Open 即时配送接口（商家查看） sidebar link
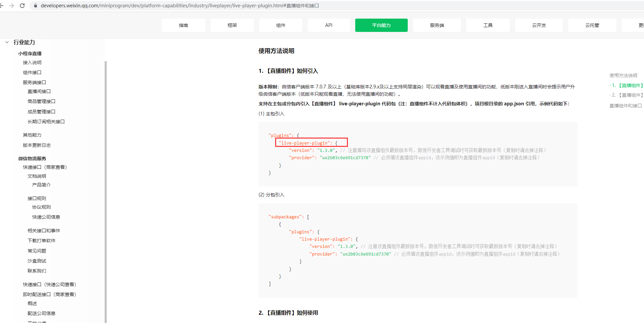The image size is (644, 323). [50, 294]
